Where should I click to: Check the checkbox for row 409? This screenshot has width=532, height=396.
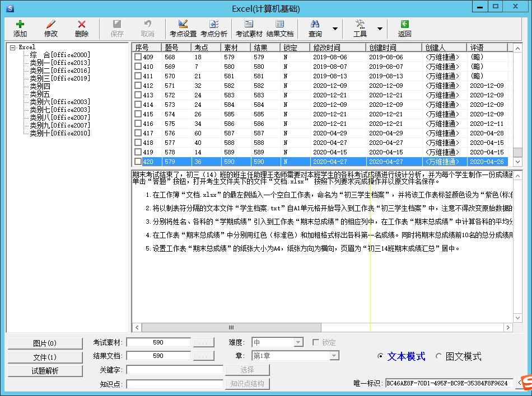[138, 57]
